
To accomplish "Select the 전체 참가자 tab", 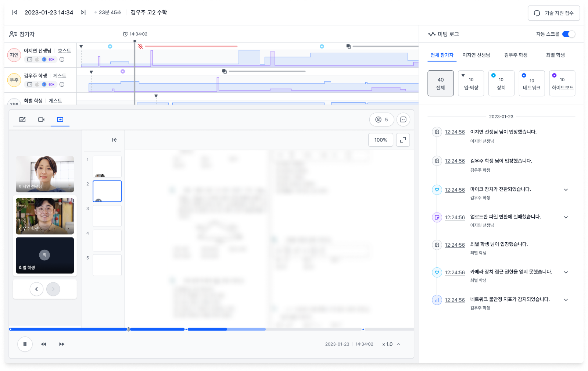I will 442,55.
